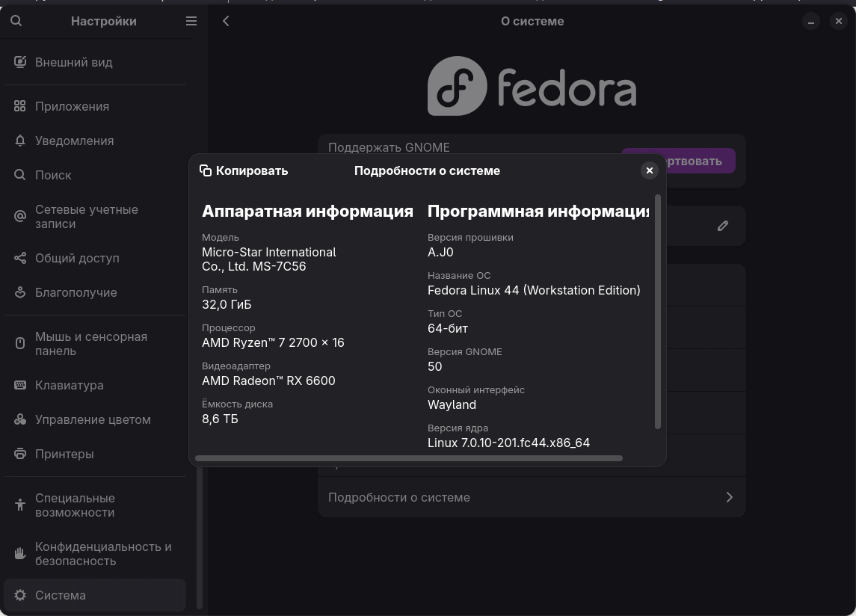Open Поиск settings
856x616 pixels.
pyautogui.click(x=95, y=175)
